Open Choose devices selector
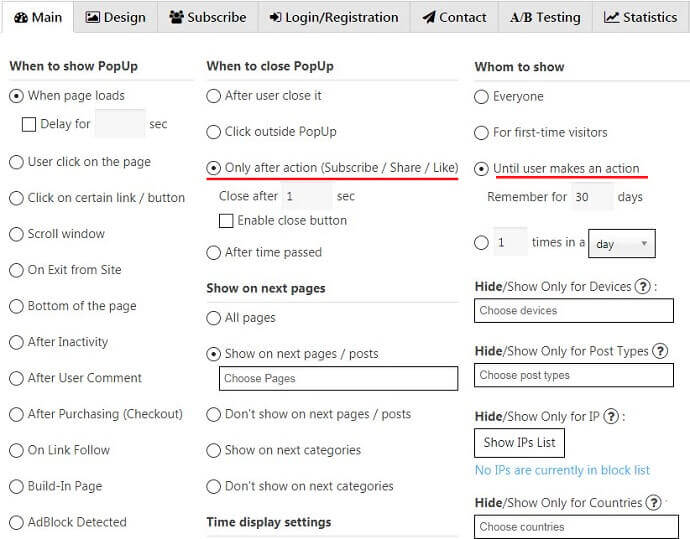 (x=574, y=311)
